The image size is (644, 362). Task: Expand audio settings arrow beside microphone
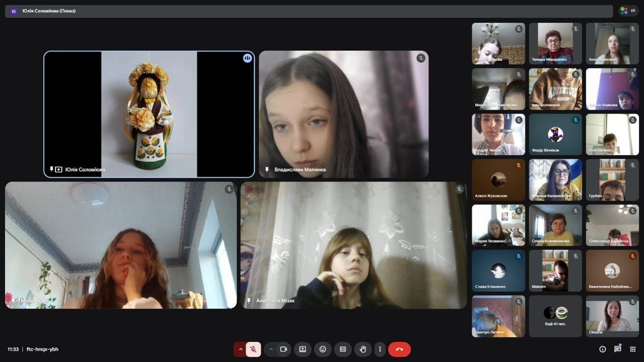click(240, 349)
